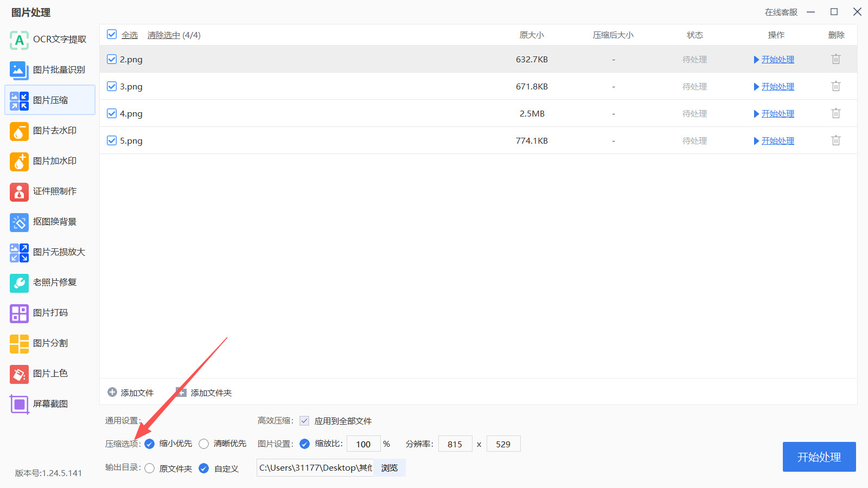
Task: Delete 2.png with its trash icon
Action: (x=836, y=59)
